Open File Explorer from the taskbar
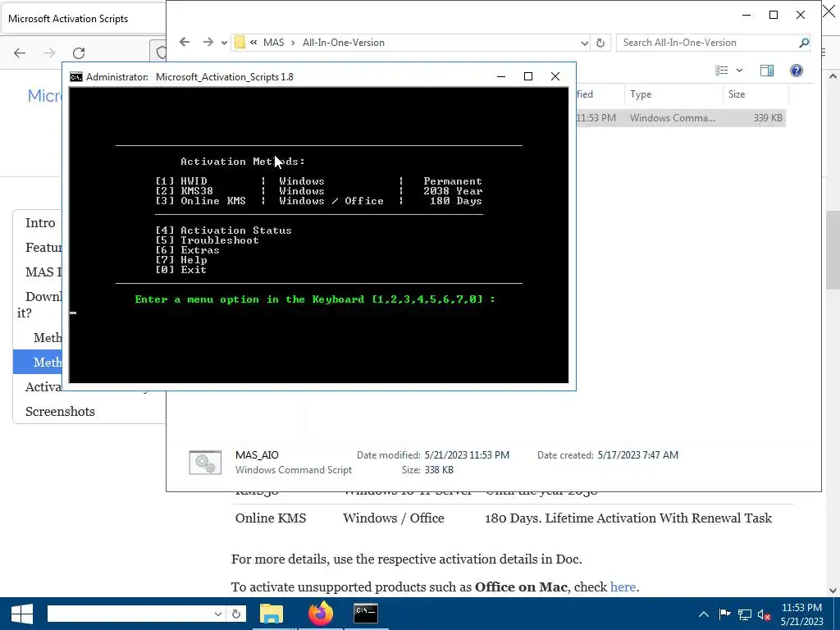This screenshot has width=840, height=630. point(272,614)
